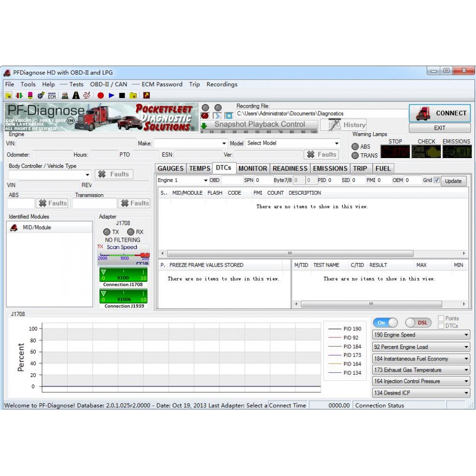476x476 pixels.
Task: Click the snapshot stop square button
Action: [x=228, y=116]
